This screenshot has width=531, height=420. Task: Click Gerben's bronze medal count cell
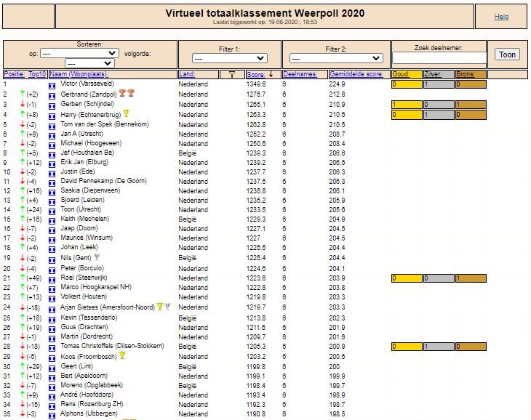pos(471,105)
